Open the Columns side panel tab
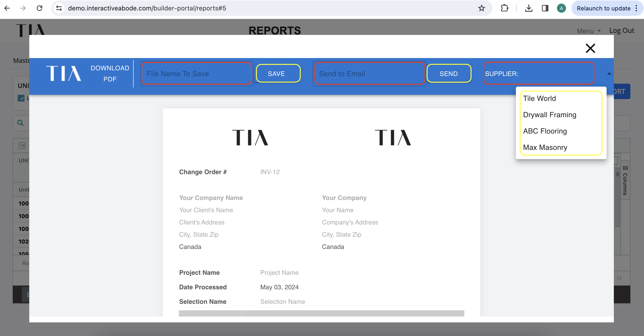This screenshot has height=336, width=644. pos(625,180)
